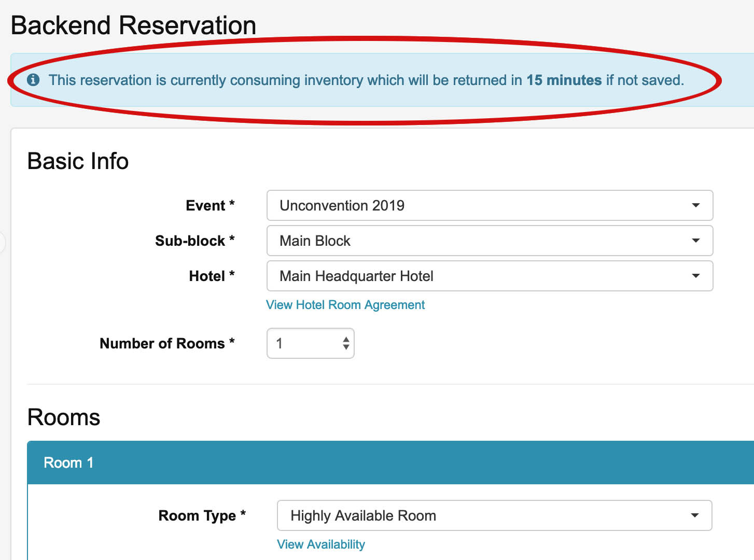754x560 pixels.
Task: Click the Number of Rooms label
Action: 167,343
